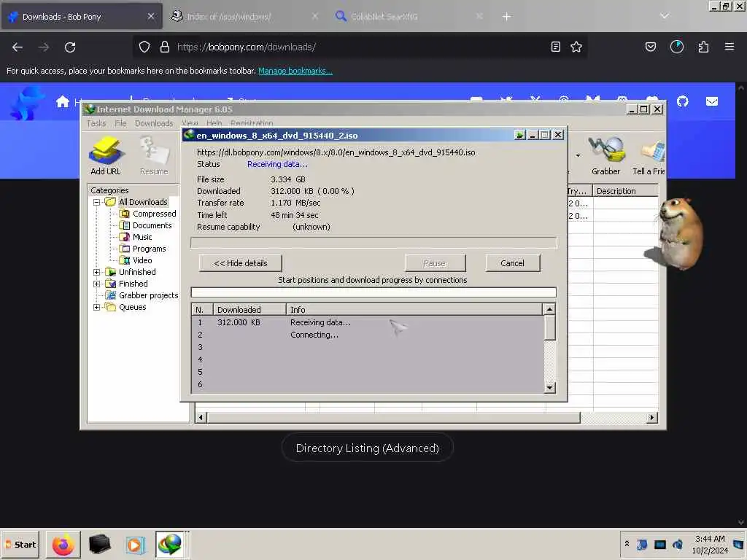The image size is (747, 560).
Task: Click the toolbar overflow dropdown arrow in IDM
Action: pos(578,156)
